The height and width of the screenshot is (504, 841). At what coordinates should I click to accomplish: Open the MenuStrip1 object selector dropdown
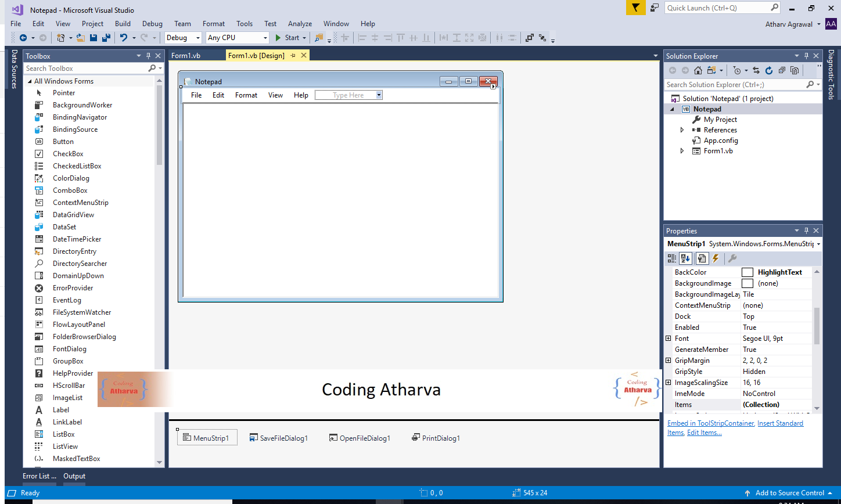tap(818, 244)
